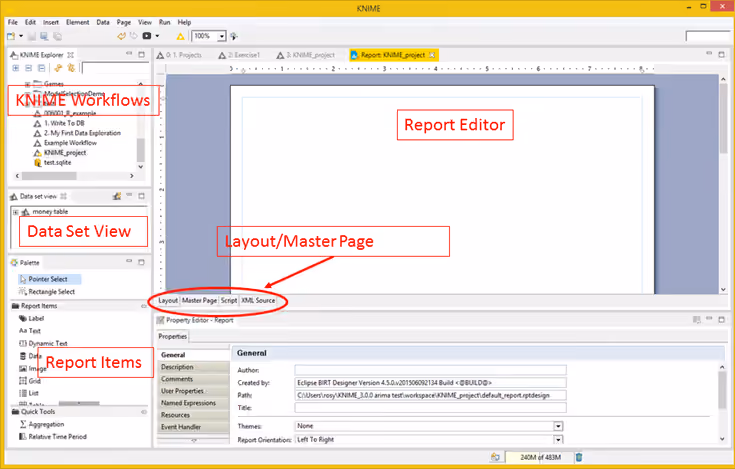The height and width of the screenshot is (469, 735).
Task: Select the test.sqlite file in explorer
Action: pyautogui.click(x=57, y=163)
